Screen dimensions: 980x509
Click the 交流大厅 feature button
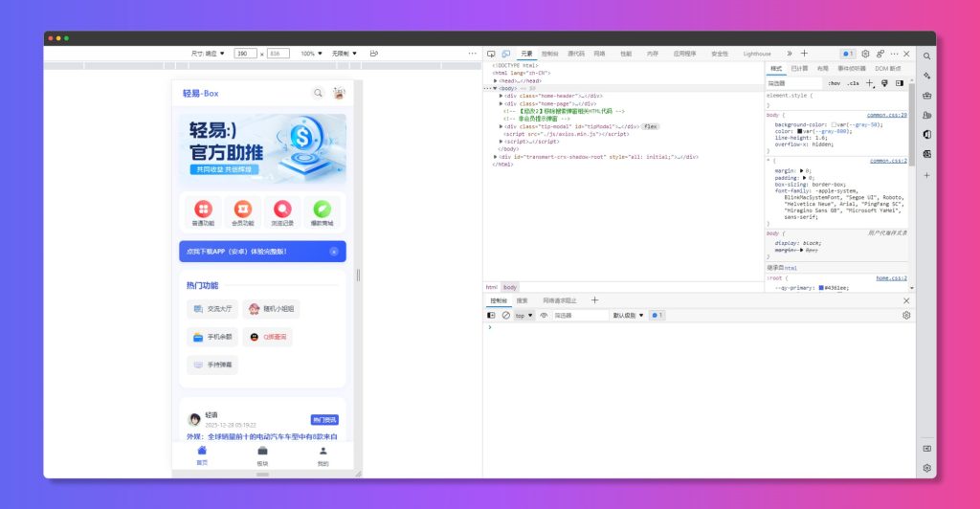(x=212, y=309)
